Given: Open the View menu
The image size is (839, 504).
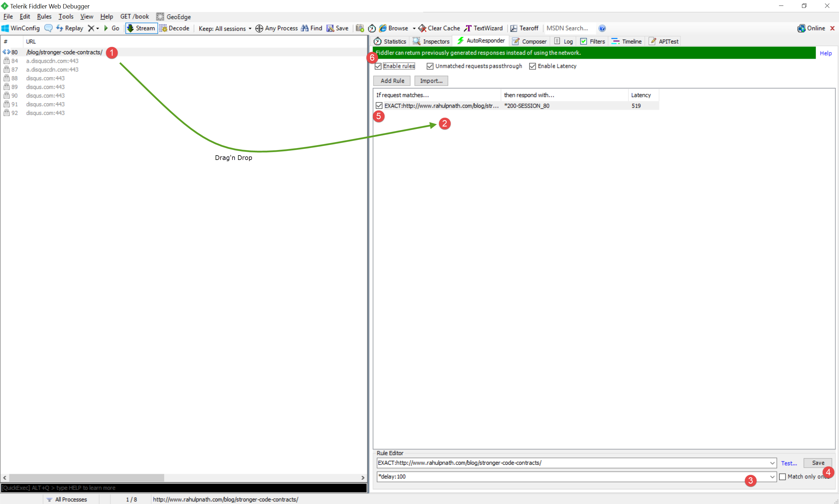Looking at the screenshot, I should tap(87, 16).
